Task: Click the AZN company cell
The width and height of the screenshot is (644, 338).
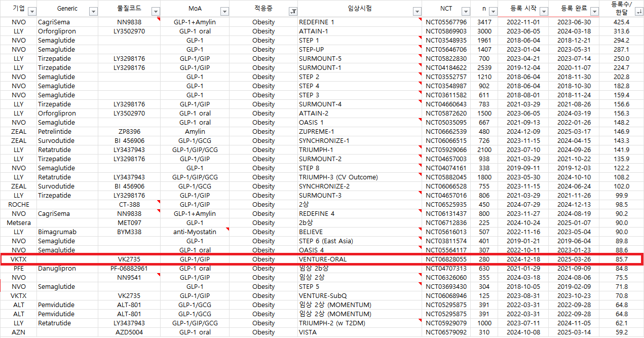Action: [19, 332]
